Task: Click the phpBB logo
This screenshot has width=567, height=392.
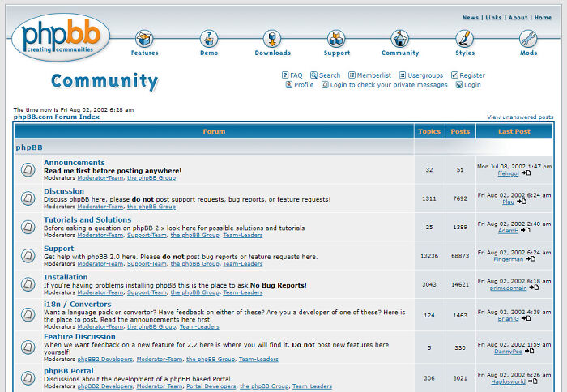Action: tap(61, 36)
